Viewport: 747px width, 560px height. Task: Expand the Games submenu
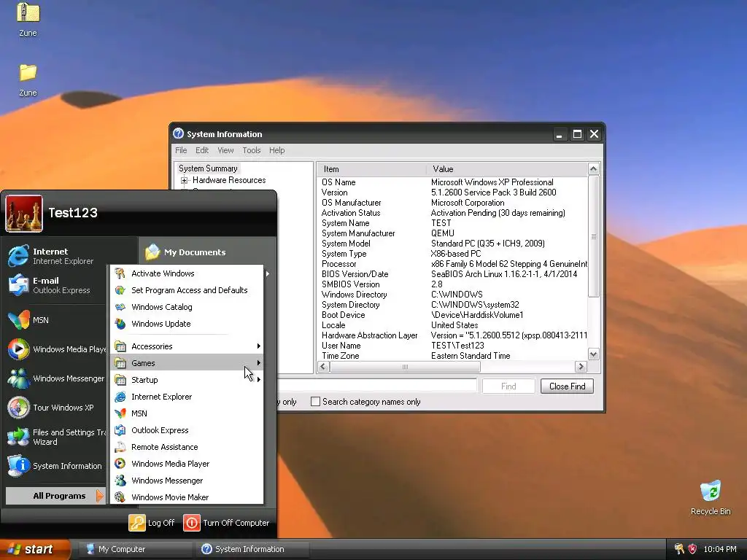(187, 363)
